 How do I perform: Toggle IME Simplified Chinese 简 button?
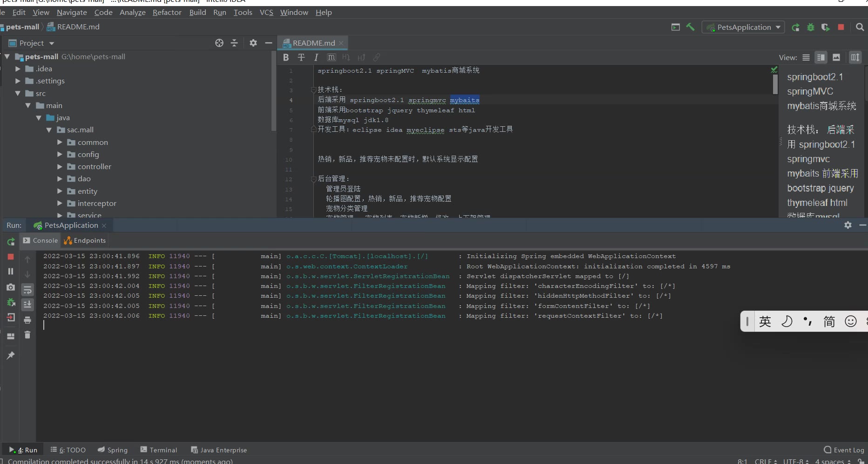click(829, 321)
